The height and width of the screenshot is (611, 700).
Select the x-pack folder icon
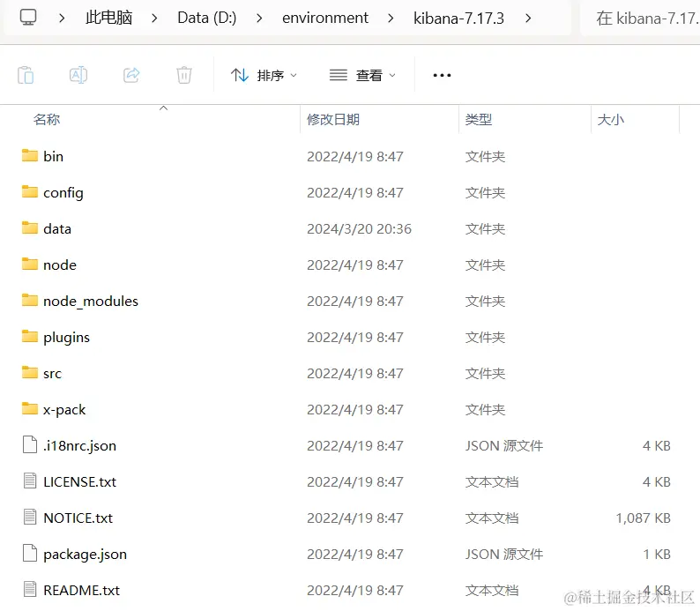30,408
